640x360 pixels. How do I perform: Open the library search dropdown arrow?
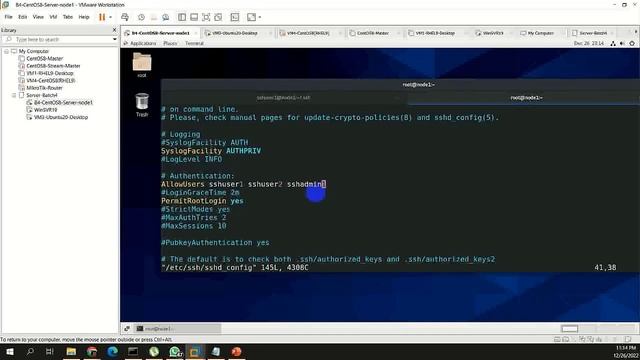point(115,40)
